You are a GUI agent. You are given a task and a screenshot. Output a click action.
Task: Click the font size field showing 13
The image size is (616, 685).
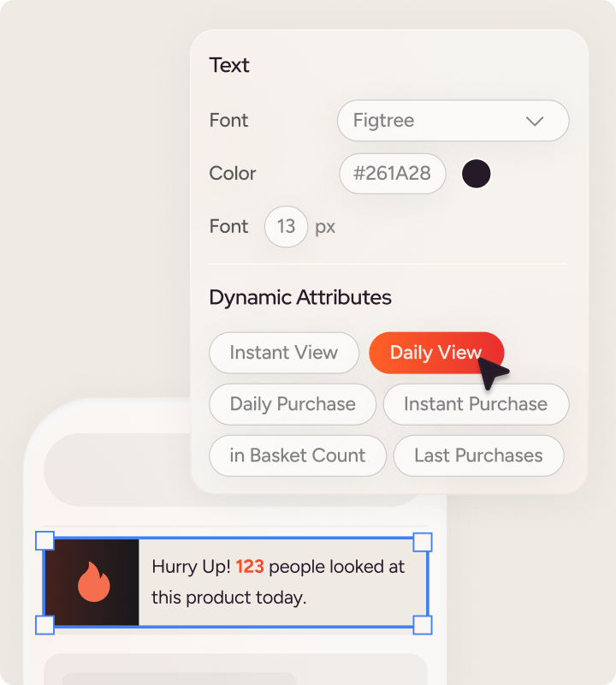(x=286, y=227)
